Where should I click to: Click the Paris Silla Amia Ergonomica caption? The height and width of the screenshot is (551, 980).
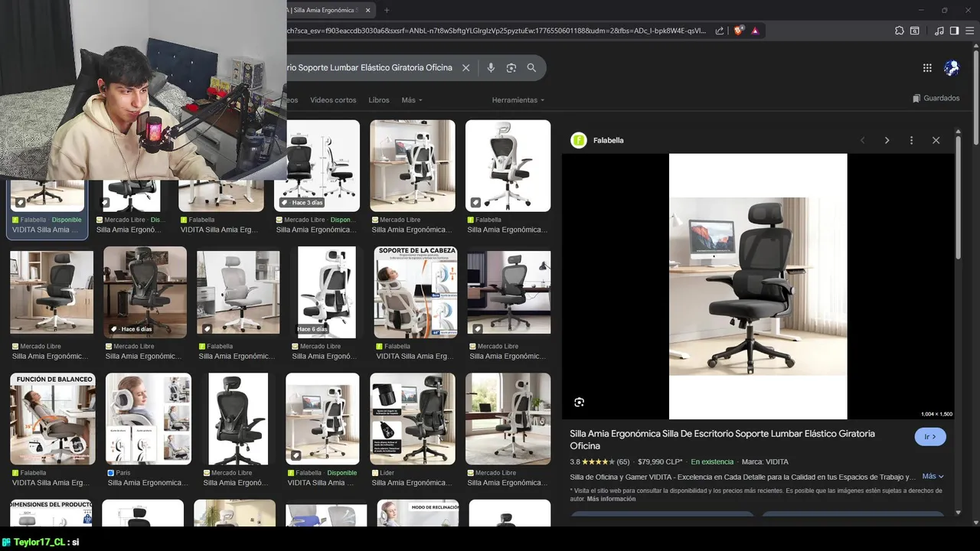pyautogui.click(x=148, y=483)
